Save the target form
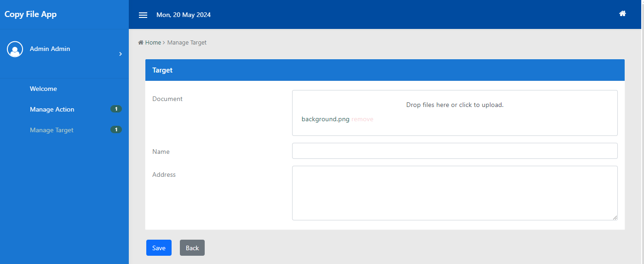 pyautogui.click(x=159, y=248)
